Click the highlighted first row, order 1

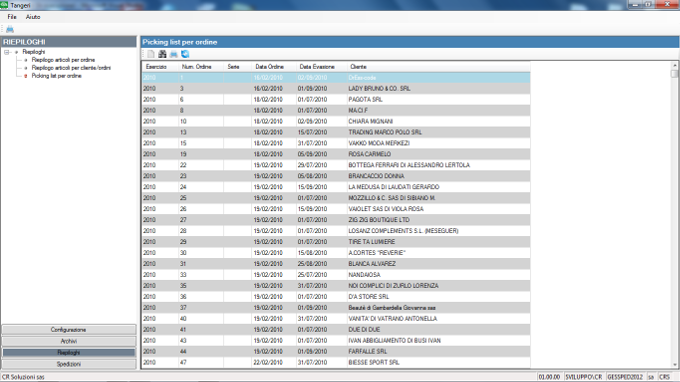click(336, 78)
